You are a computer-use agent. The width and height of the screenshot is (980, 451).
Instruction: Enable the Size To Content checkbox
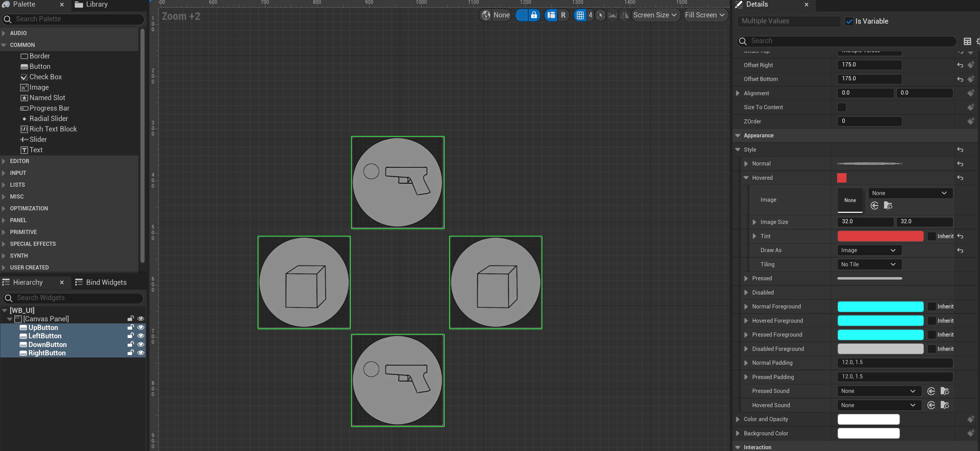[x=842, y=107]
